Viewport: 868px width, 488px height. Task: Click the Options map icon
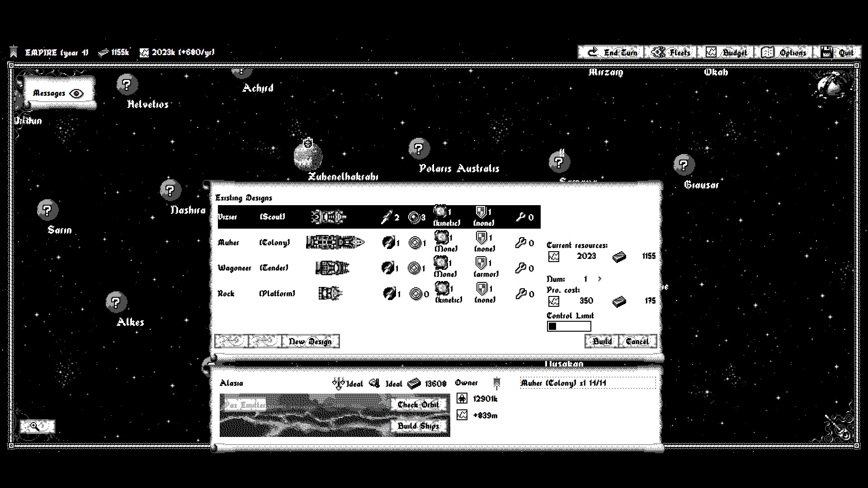click(x=767, y=52)
